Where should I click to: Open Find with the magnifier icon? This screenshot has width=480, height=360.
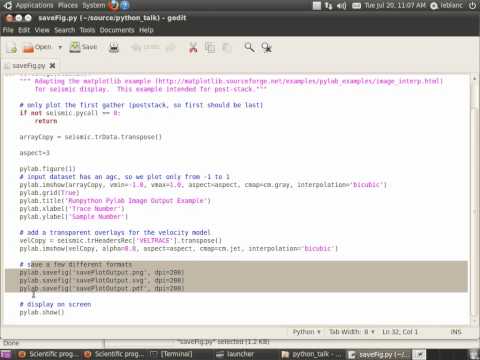249,48
